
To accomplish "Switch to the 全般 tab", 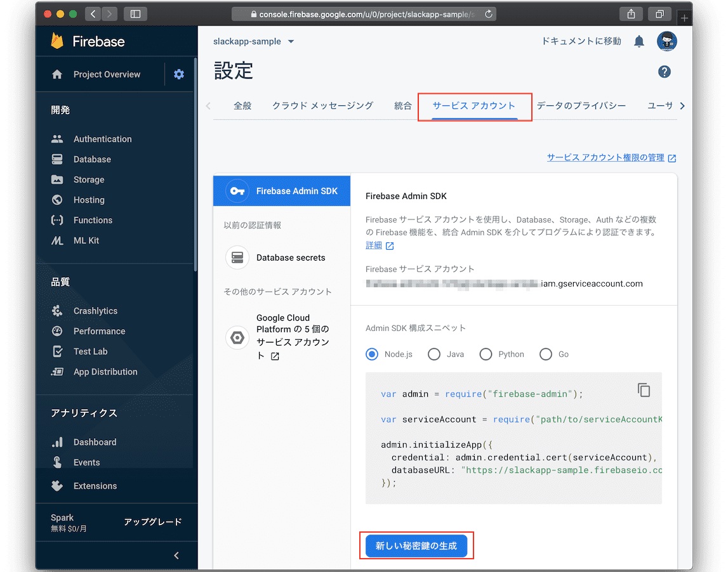I will coord(242,106).
